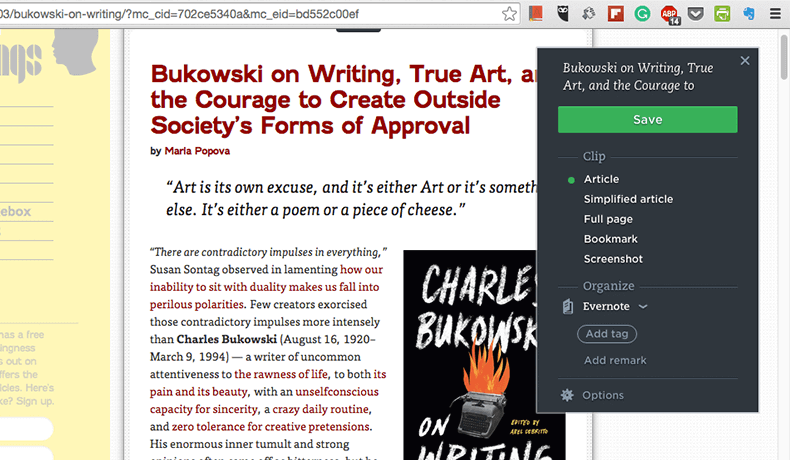Click the gray puzzle-piece extension icon
Screen dimensions: 790x460
coord(589,14)
